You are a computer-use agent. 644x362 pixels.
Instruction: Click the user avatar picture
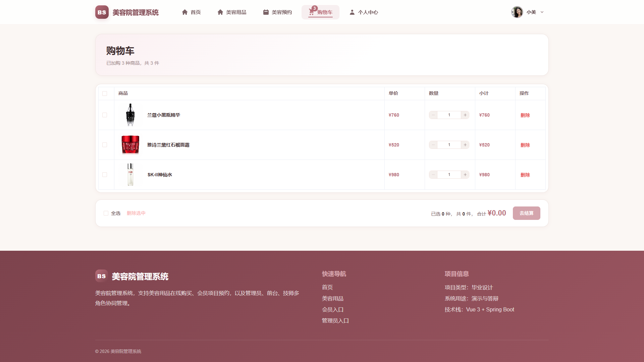coord(517,12)
